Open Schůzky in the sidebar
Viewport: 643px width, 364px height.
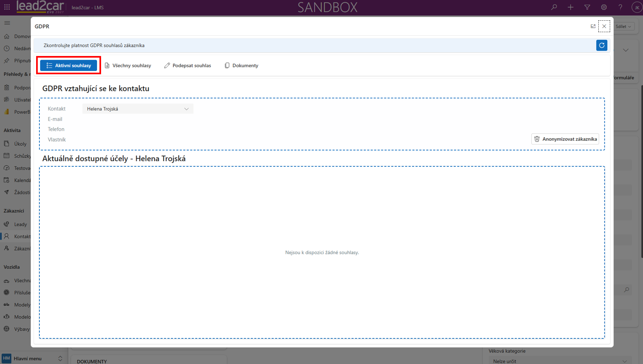[17, 156]
